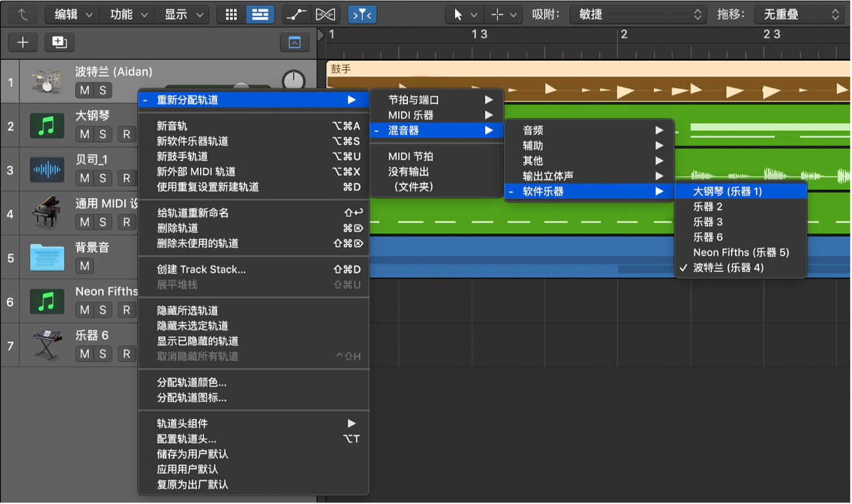Click the plus icon to add new track
This screenshot has width=852, height=504.
tap(23, 42)
